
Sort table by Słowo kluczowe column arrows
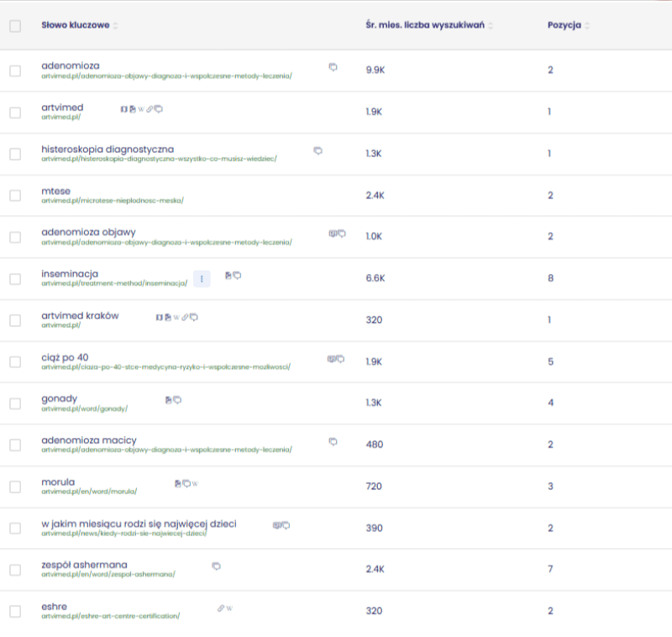point(116,26)
